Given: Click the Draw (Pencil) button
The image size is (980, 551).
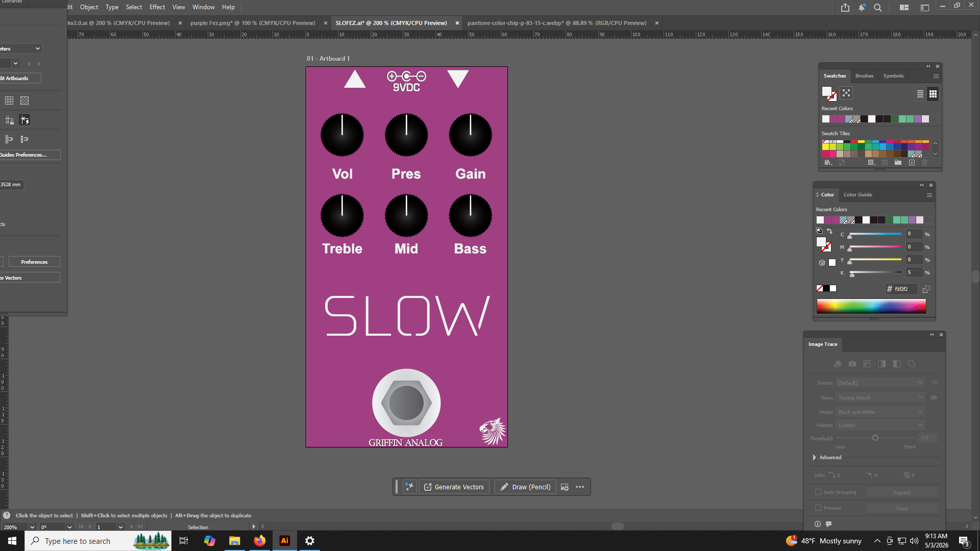Looking at the screenshot, I should (x=525, y=487).
